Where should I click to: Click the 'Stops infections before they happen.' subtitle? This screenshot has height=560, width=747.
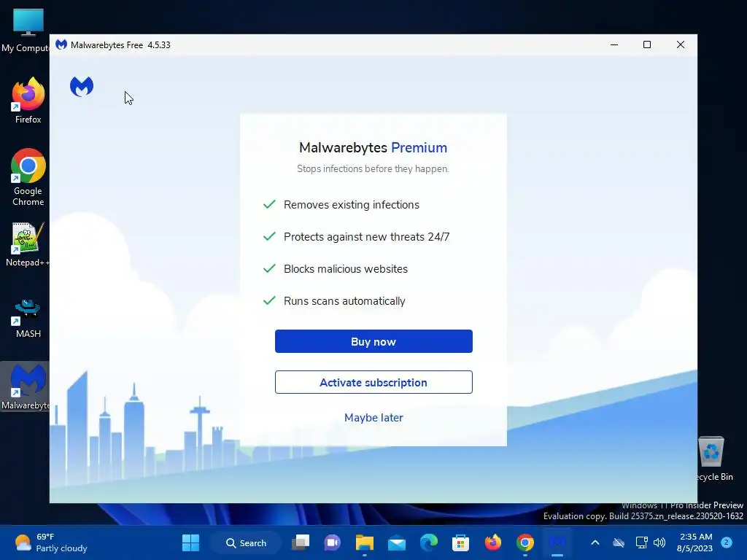[373, 168]
